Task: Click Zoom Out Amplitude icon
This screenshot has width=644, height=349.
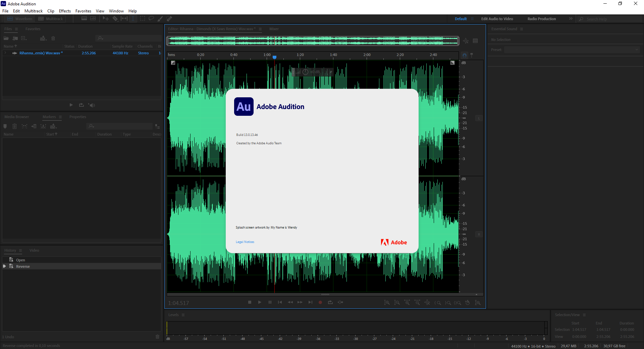Action: (x=397, y=303)
